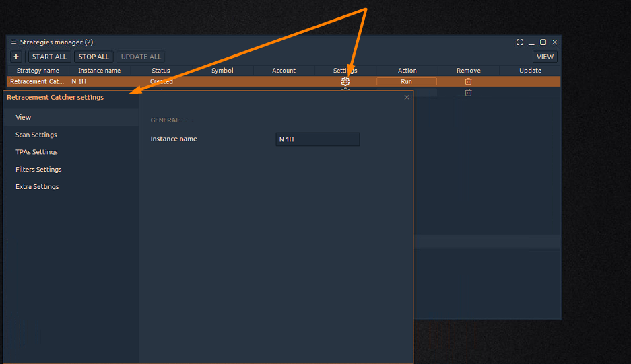Click the VIEW button in toolbar
This screenshot has width=631, height=364.
tap(545, 57)
